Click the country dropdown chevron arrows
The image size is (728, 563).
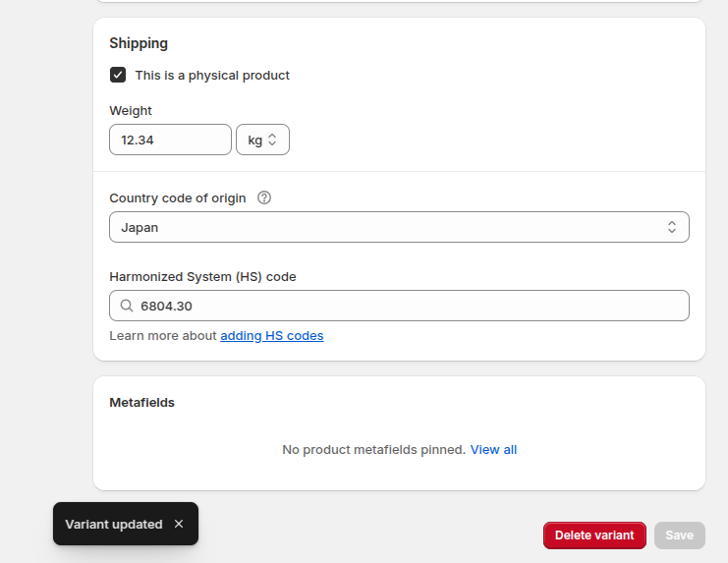tap(672, 227)
